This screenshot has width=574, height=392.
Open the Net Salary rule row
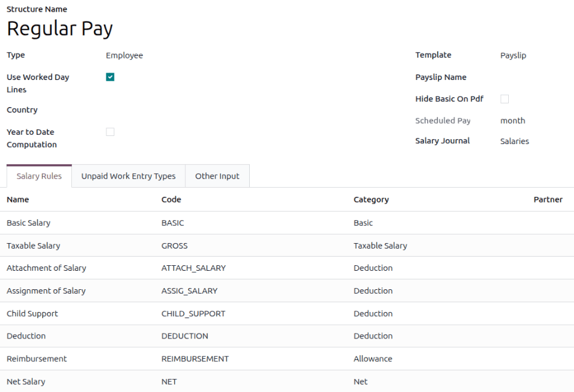(x=287, y=382)
